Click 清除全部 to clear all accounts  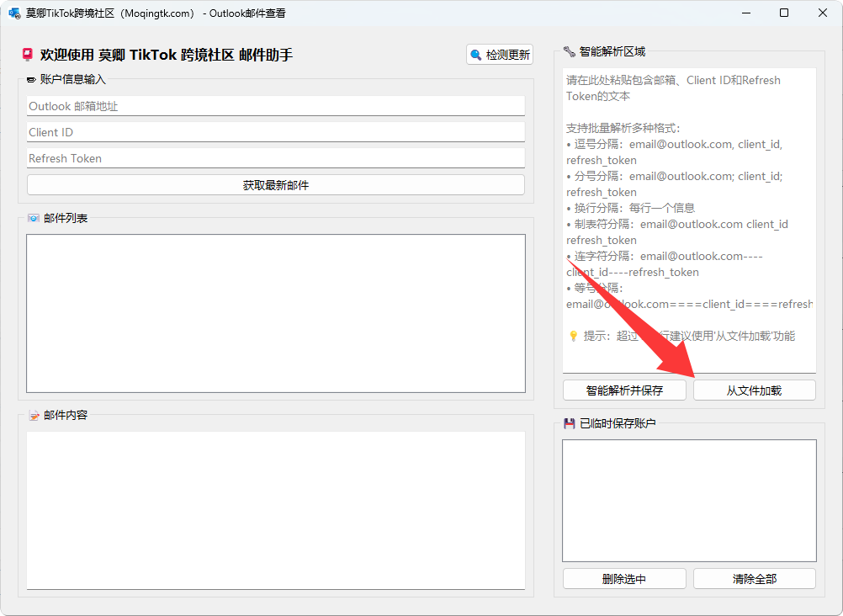pos(754,578)
